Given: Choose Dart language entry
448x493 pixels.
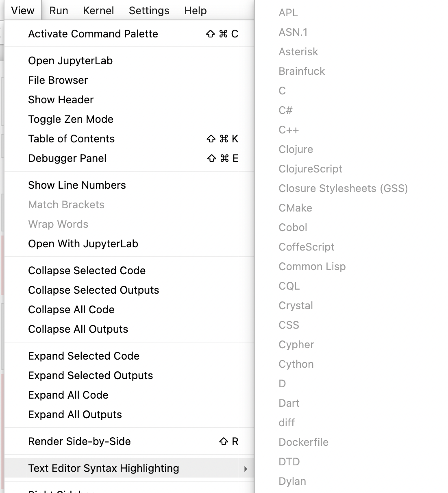Looking at the screenshot, I should pos(289,403).
